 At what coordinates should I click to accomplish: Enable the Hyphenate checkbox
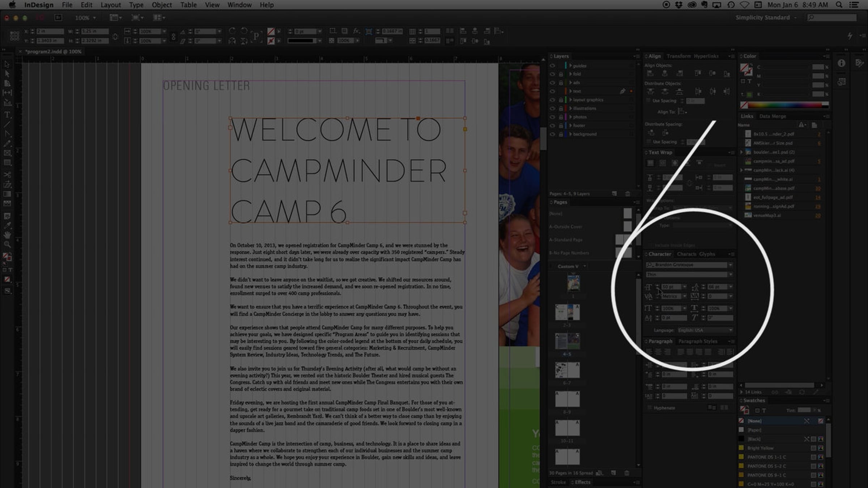(649, 408)
